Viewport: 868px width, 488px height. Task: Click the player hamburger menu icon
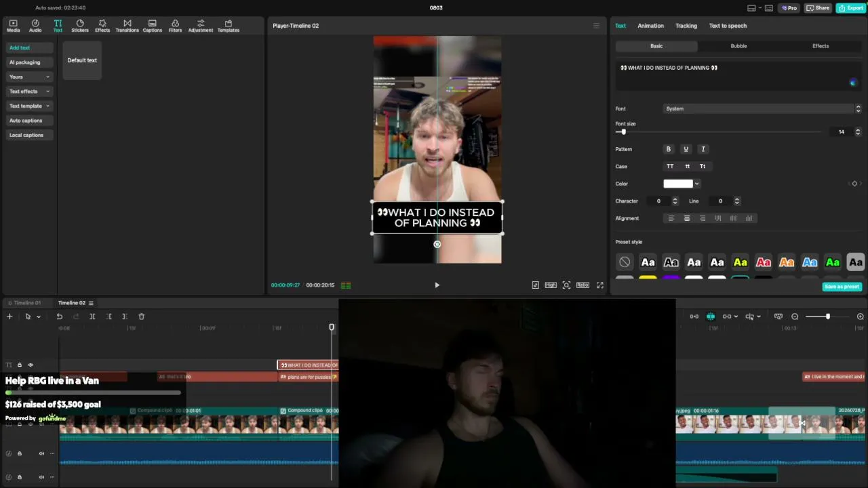pyautogui.click(x=596, y=26)
